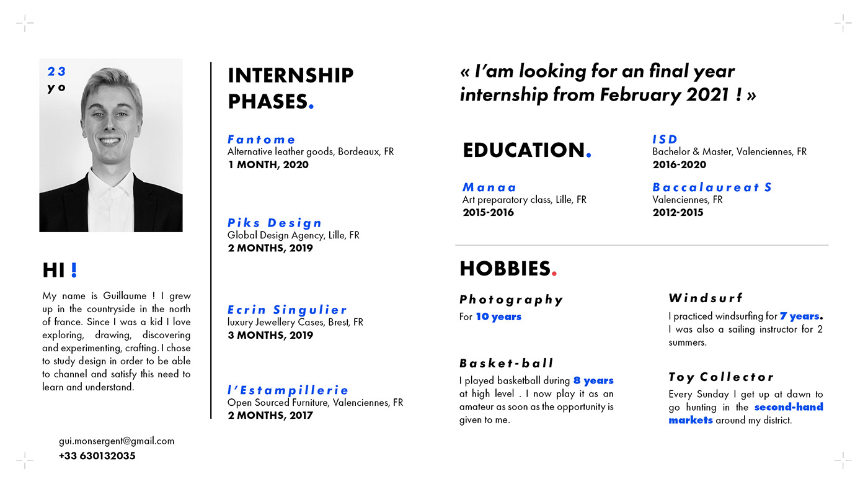Click the final year internship quote
868x489 pixels.
[608, 83]
